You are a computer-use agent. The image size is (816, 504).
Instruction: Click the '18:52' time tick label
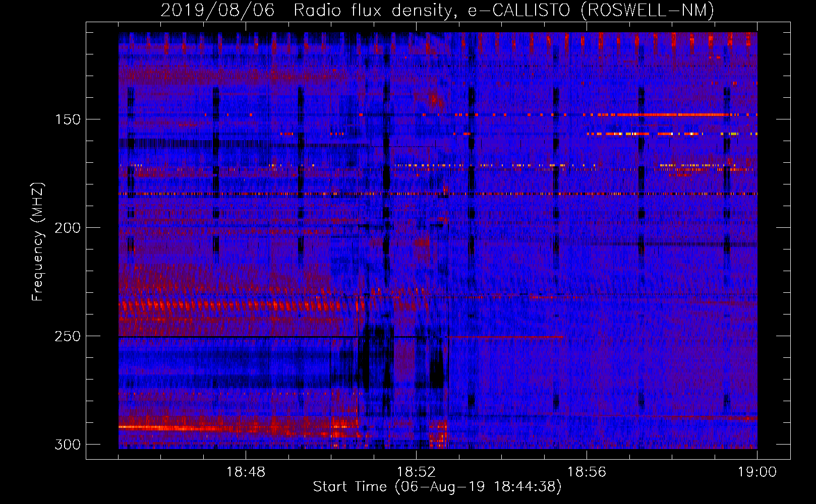pos(416,472)
